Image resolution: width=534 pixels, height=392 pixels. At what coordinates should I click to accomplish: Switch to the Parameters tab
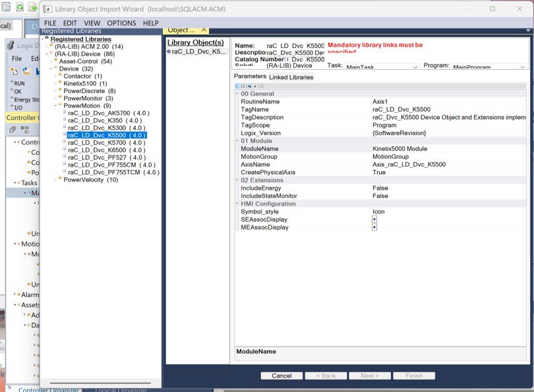pos(250,76)
